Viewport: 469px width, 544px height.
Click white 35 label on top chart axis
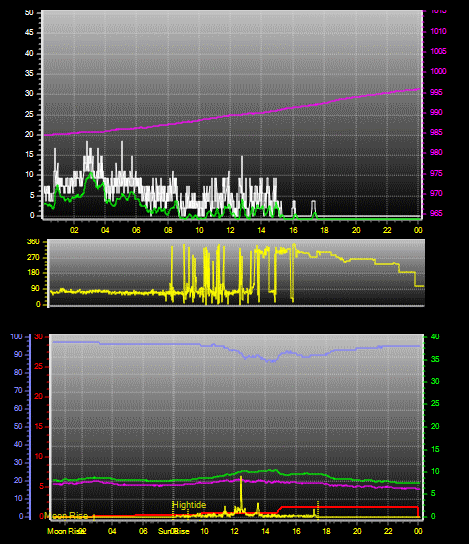29,74
